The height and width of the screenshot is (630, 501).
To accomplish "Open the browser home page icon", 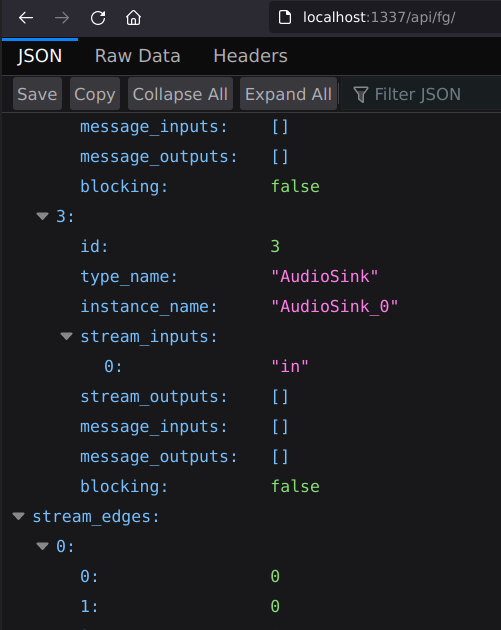I will (x=133, y=18).
